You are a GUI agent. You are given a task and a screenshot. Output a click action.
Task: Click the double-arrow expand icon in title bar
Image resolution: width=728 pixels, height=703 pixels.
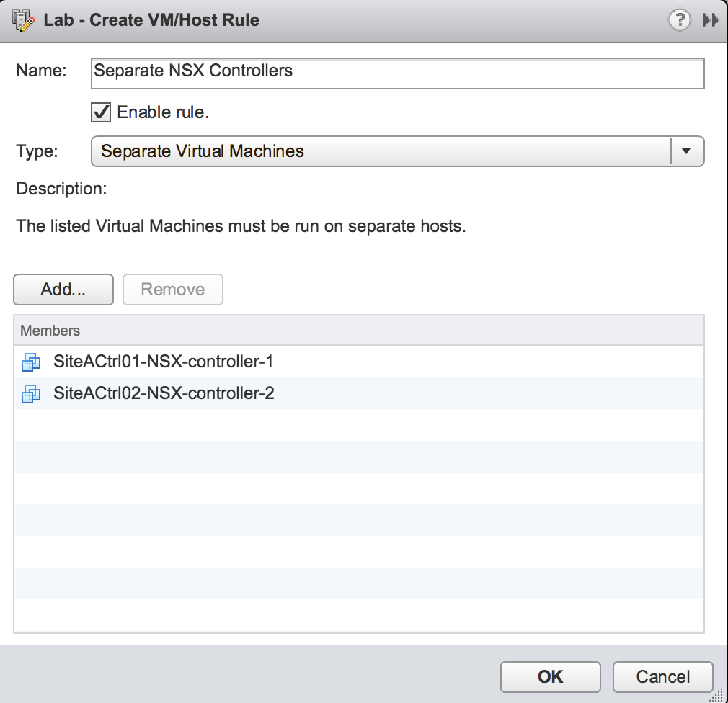(711, 20)
